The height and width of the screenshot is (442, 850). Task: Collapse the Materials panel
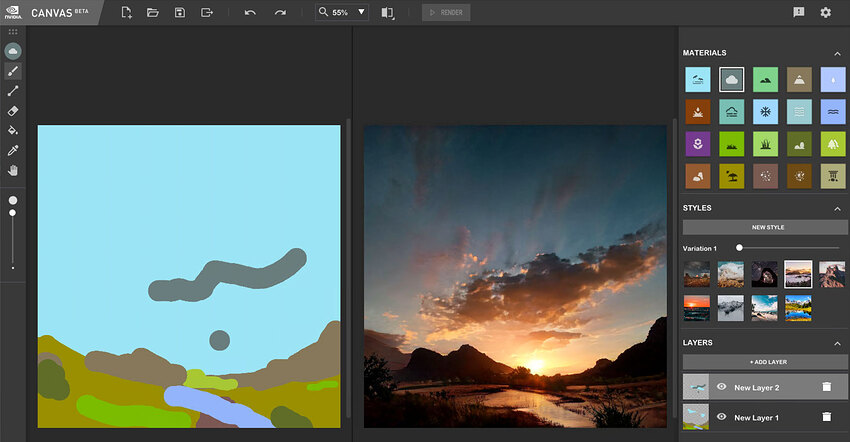click(x=837, y=53)
